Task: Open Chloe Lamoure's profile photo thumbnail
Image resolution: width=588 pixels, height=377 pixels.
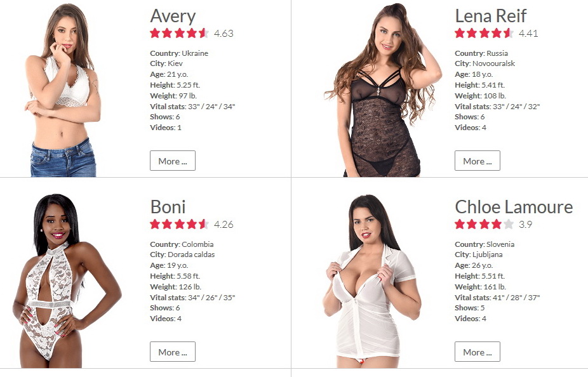Action: pyautogui.click(x=372, y=281)
